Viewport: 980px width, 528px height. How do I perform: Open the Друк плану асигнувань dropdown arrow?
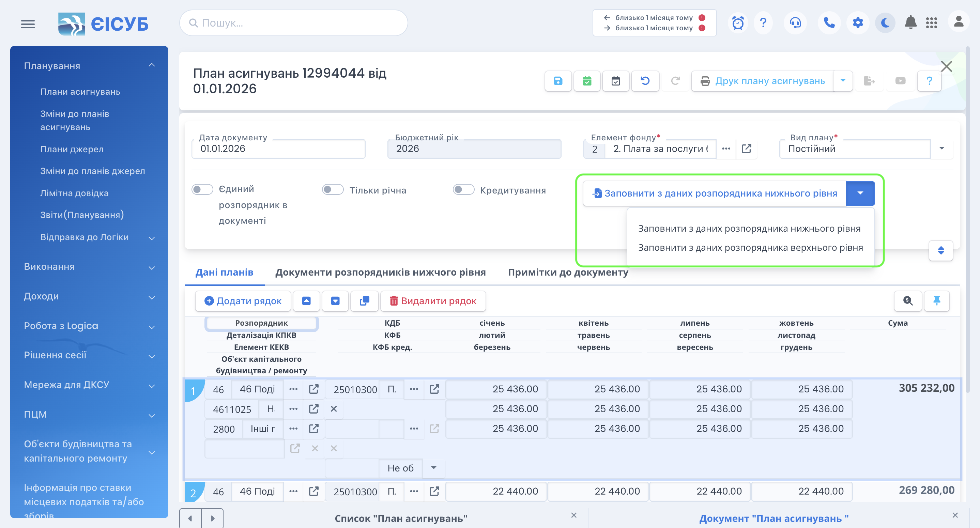click(x=843, y=81)
